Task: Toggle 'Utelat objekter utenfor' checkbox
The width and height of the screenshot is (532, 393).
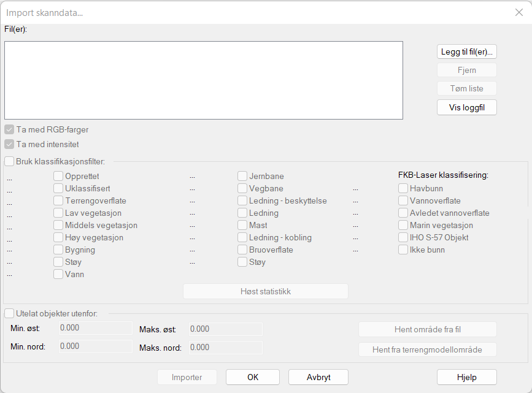Action: 9,313
